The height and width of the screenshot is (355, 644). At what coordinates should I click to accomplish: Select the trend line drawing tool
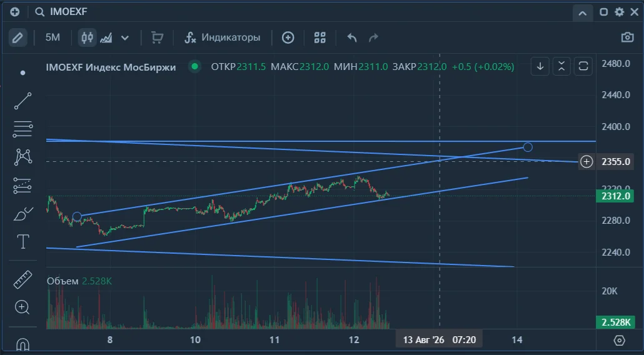click(x=23, y=101)
